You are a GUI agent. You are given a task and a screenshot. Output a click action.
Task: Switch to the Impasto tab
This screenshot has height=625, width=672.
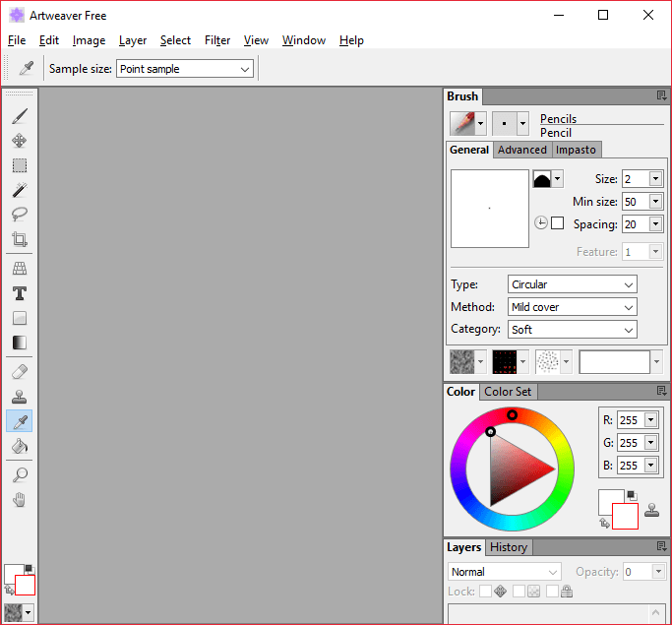576,150
